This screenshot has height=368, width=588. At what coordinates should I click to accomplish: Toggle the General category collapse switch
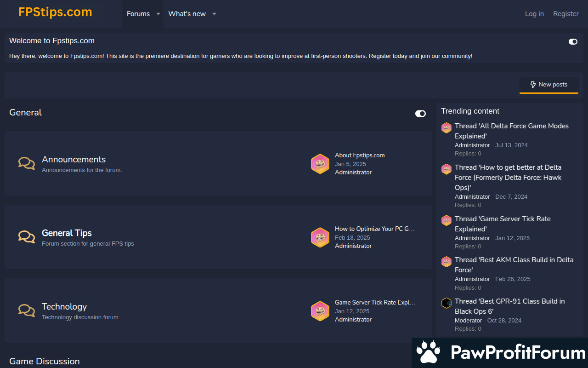420,114
